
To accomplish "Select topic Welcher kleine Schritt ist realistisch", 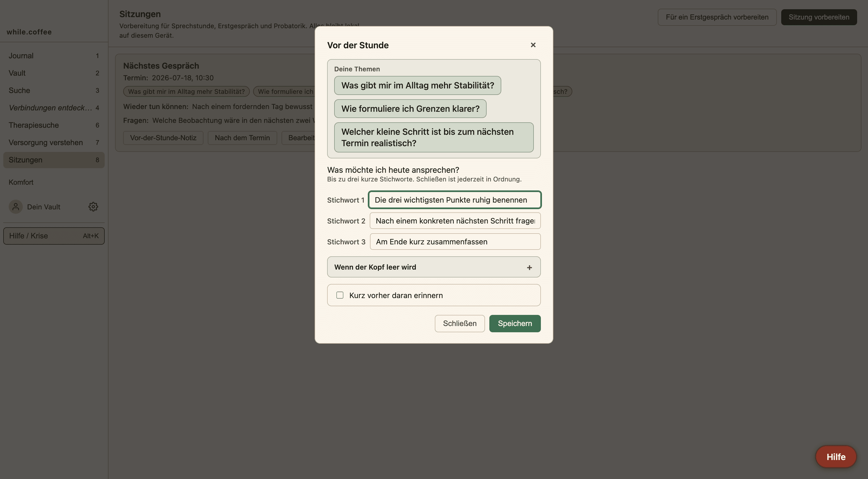I will point(434,137).
